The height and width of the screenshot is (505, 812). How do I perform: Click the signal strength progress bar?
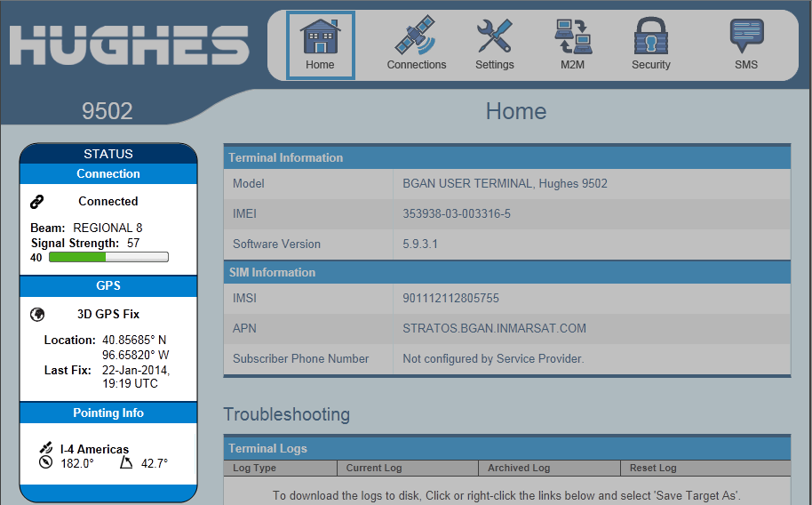click(108, 258)
